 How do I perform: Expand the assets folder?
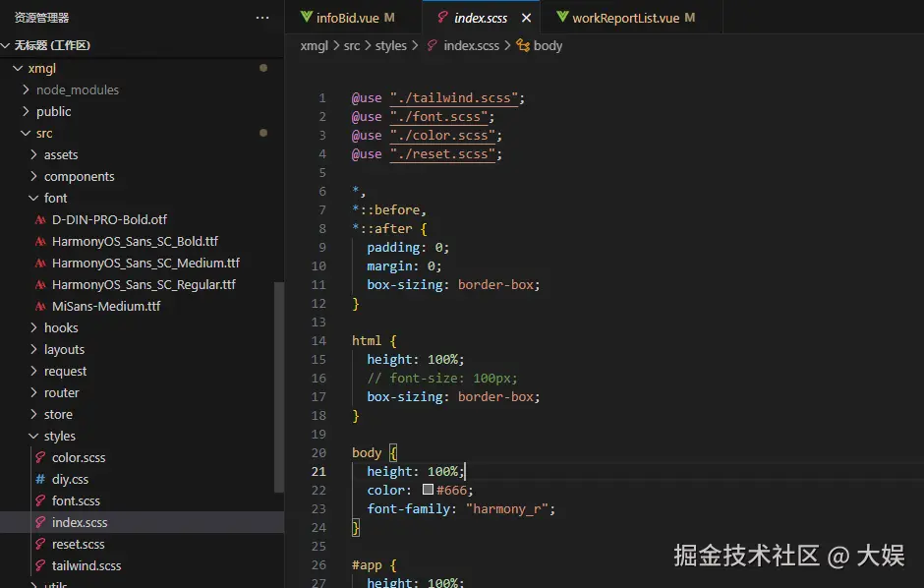click(33, 154)
